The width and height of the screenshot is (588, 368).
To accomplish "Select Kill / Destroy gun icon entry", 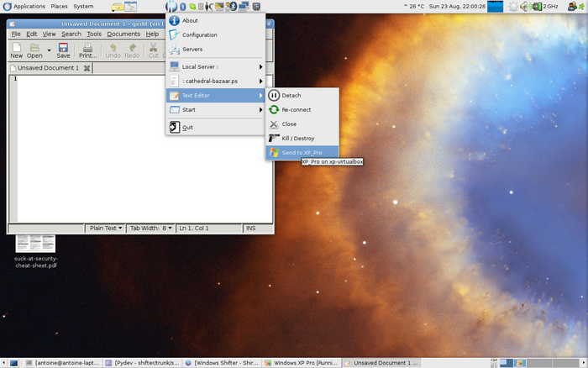I will point(274,138).
